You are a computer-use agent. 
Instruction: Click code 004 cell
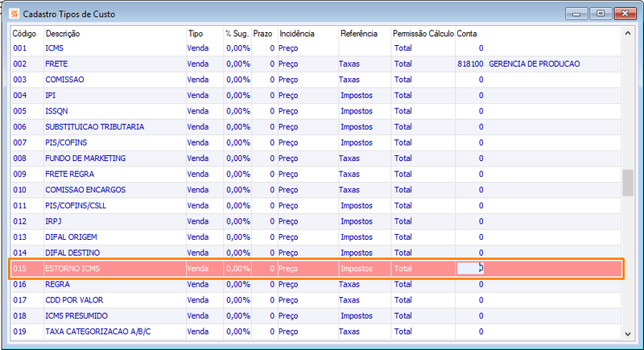[x=19, y=95]
